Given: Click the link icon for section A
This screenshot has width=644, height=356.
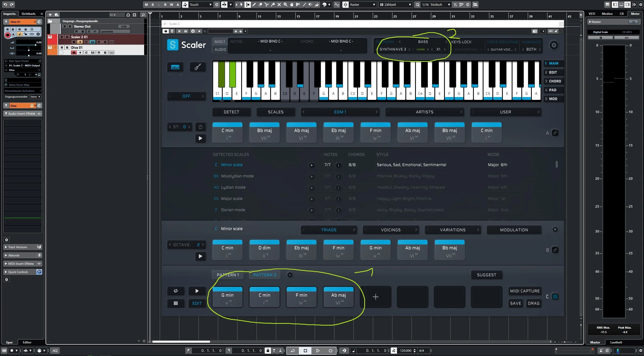Looking at the screenshot, I should click(555, 133).
